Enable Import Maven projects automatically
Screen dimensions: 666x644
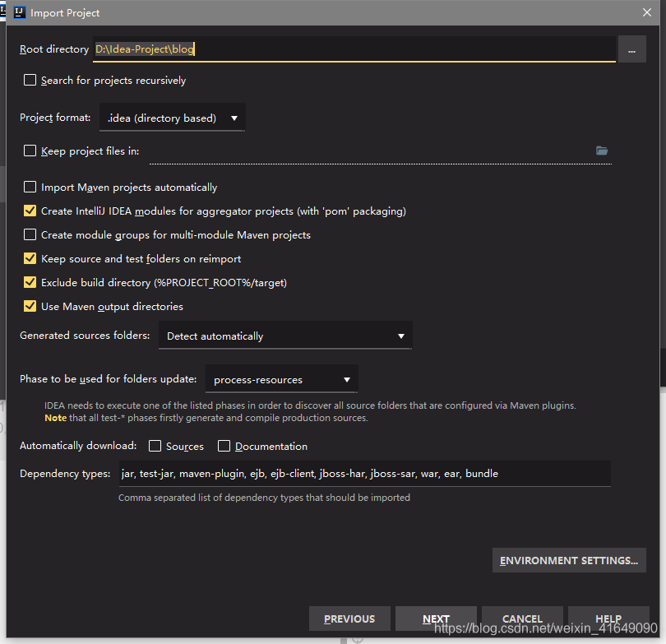click(30, 187)
